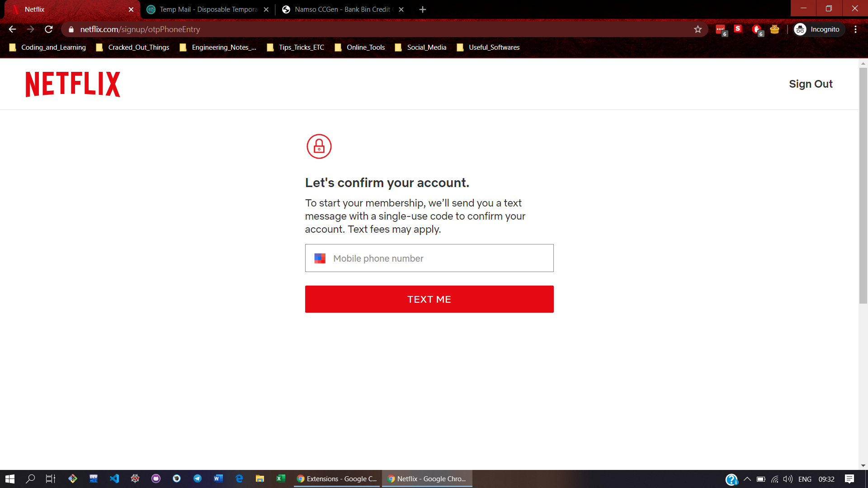Open the honey-pot extension icon
Image resolution: width=868 pixels, height=488 pixels.
click(x=774, y=29)
